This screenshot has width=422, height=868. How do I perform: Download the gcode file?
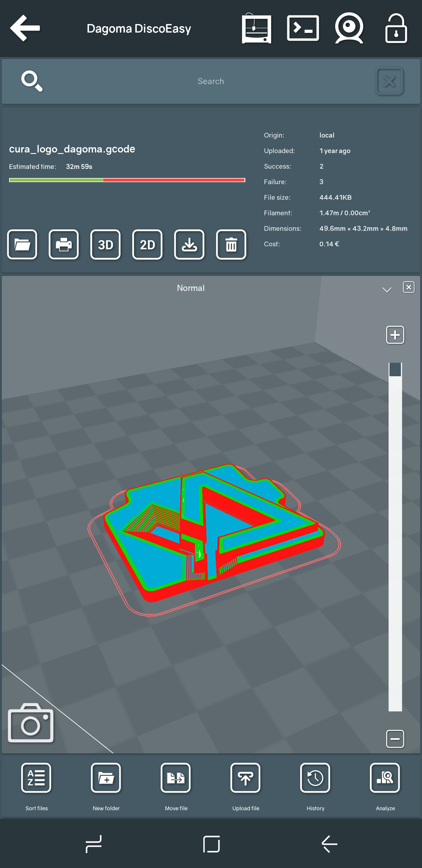point(189,245)
